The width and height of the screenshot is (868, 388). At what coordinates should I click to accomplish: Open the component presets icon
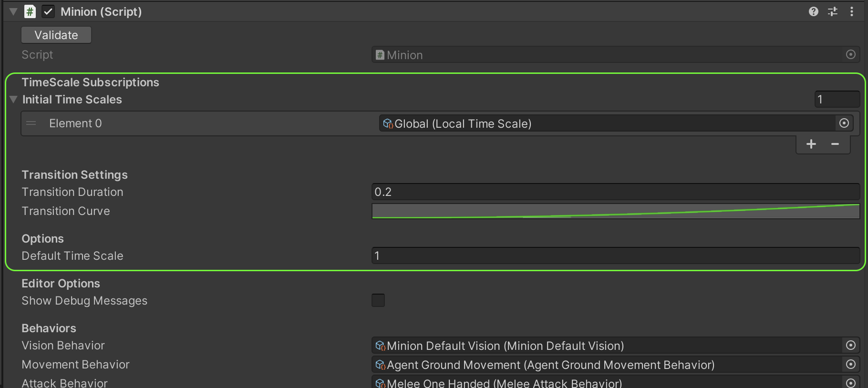coord(833,12)
